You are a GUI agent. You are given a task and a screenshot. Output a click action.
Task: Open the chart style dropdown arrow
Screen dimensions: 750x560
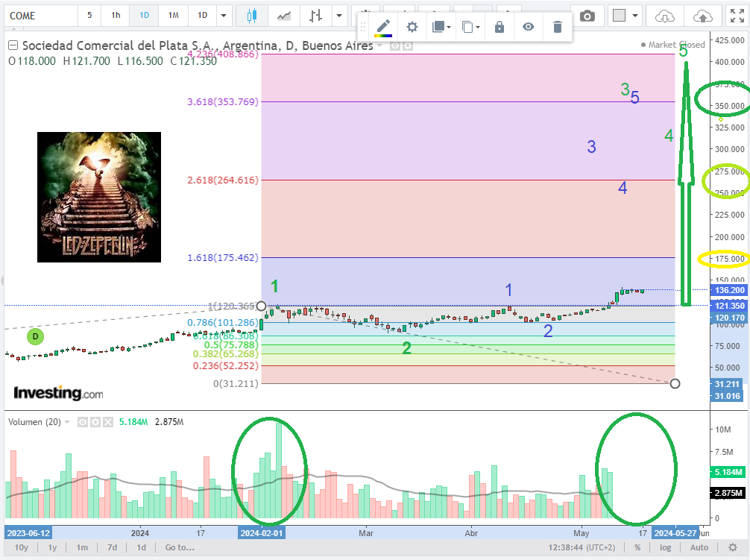point(339,16)
